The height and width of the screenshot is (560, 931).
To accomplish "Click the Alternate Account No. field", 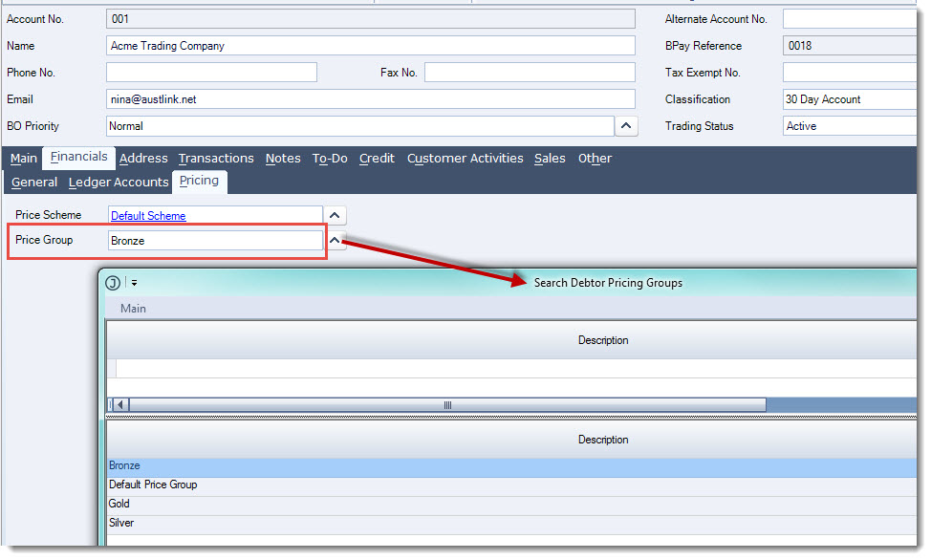I will pos(850,19).
